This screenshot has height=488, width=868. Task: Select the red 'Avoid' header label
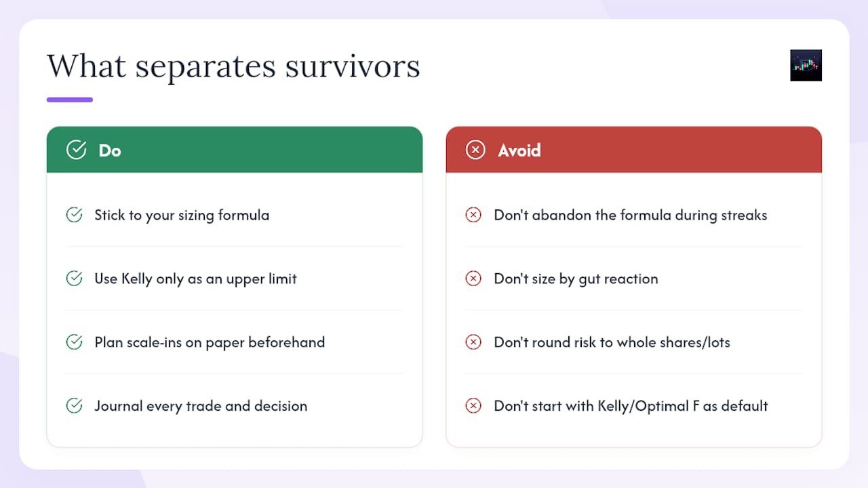[x=519, y=150]
